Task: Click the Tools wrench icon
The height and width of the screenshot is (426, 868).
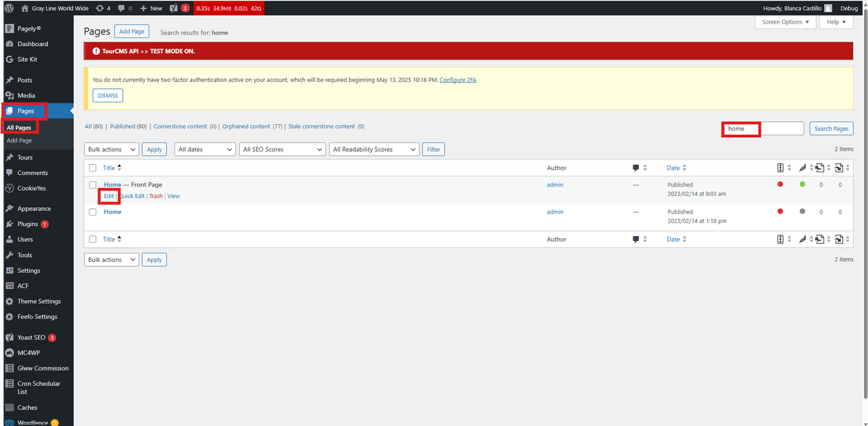Action: point(9,255)
